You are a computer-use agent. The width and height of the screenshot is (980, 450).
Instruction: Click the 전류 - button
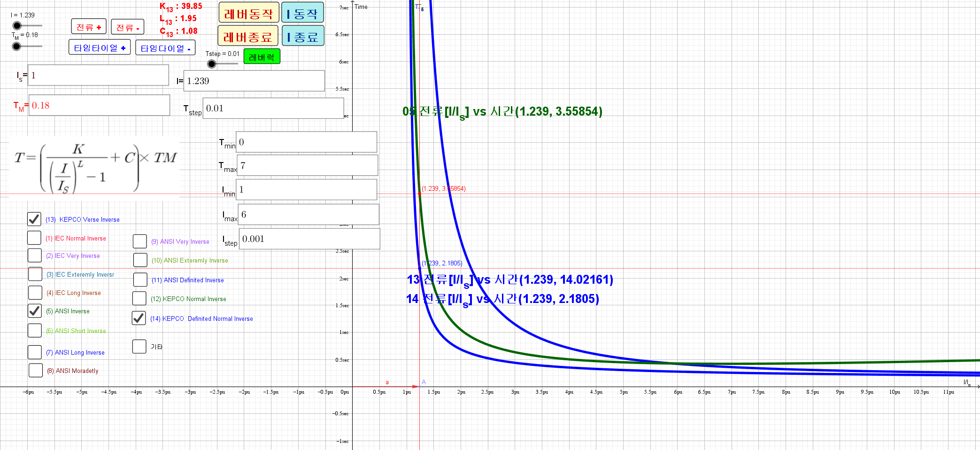(128, 27)
